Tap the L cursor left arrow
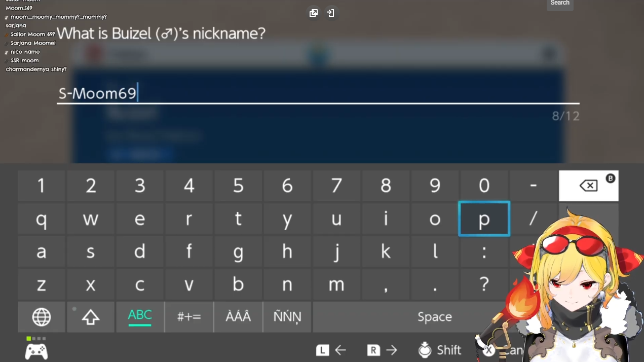The height and width of the screenshot is (362, 644). [x=331, y=350]
